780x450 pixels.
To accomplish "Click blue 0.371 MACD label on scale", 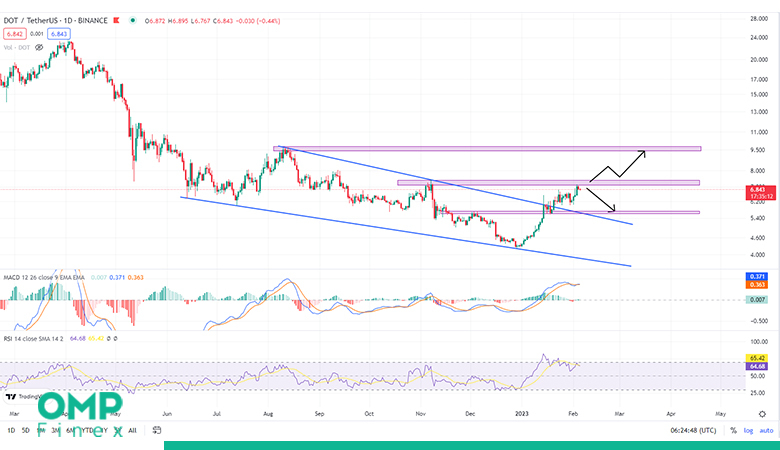I will point(757,276).
